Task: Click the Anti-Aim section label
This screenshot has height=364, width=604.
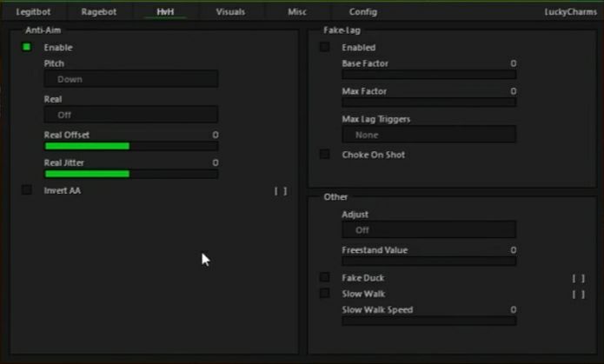Action: pos(43,30)
